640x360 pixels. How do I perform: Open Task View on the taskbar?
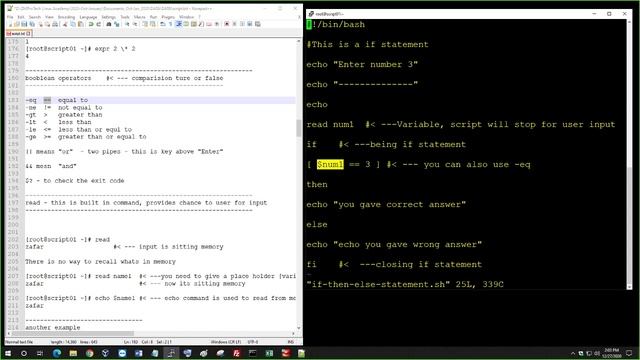tap(40, 353)
